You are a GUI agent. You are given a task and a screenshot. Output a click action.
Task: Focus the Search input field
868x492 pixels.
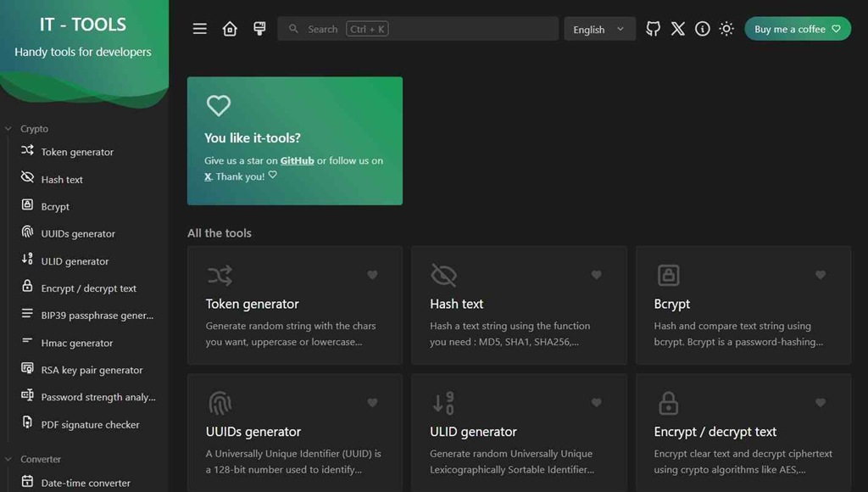(x=418, y=29)
